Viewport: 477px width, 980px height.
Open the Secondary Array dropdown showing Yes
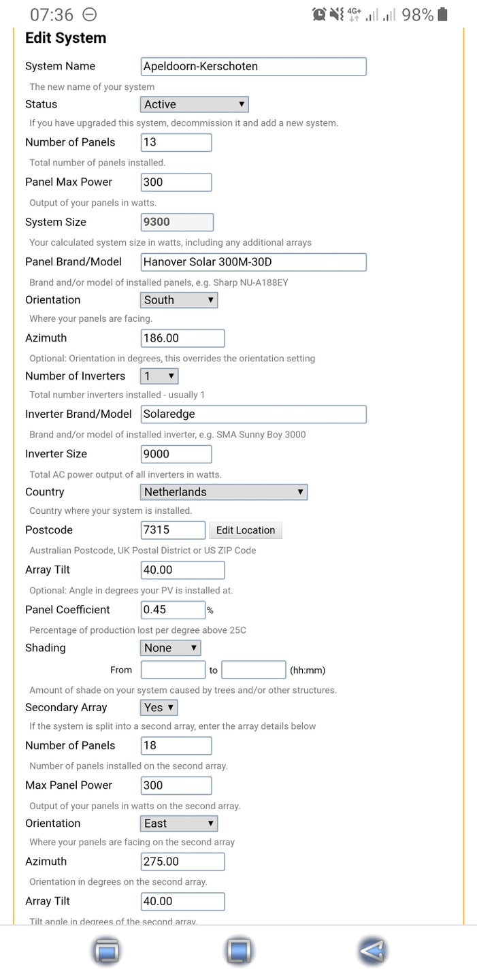coord(159,708)
